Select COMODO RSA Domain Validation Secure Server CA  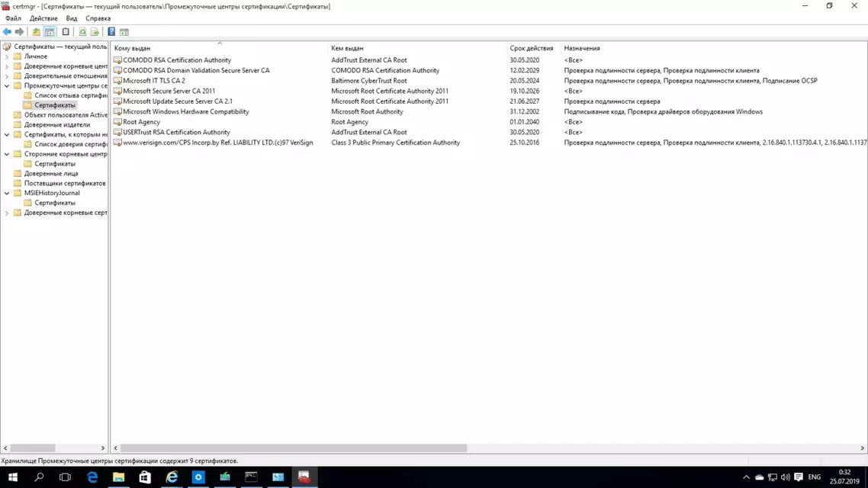pyautogui.click(x=196, y=70)
